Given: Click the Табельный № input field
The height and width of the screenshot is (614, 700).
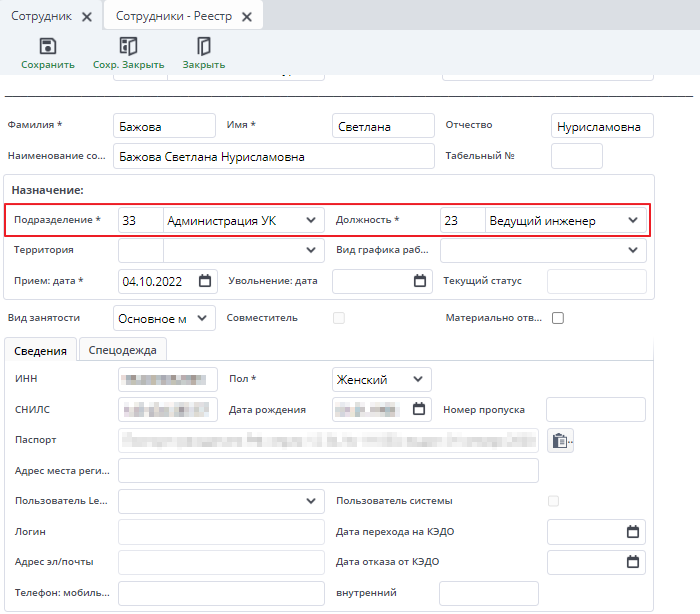Looking at the screenshot, I should pyautogui.click(x=576, y=156).
